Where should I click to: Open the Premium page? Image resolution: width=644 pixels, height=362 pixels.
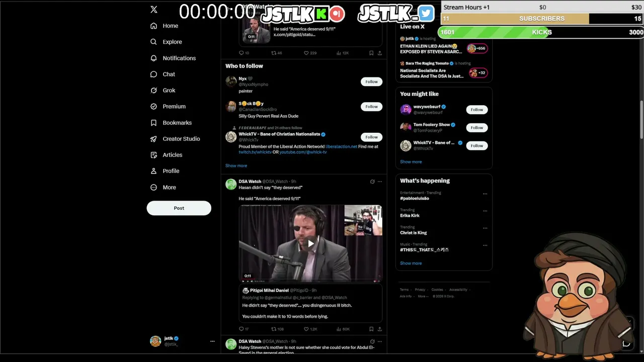click(x=168, y=107)
